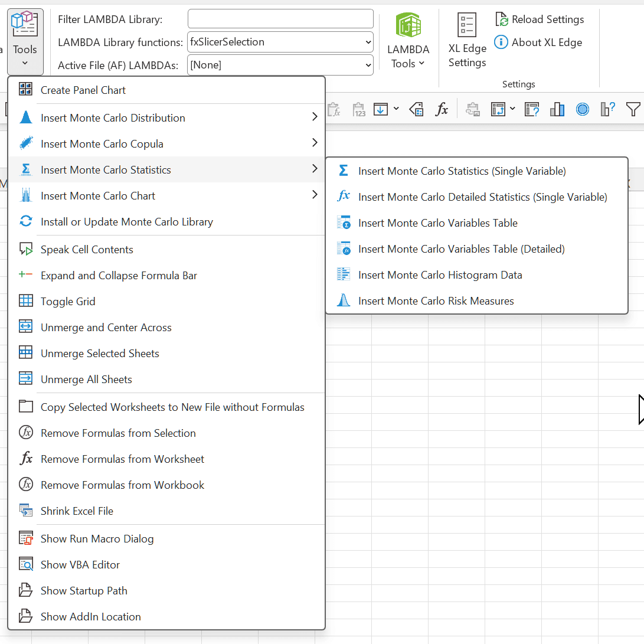Click About XL Edge
The width and height of the screenshot is (644, 644).
pyautogui.click(x=538, y=43)
